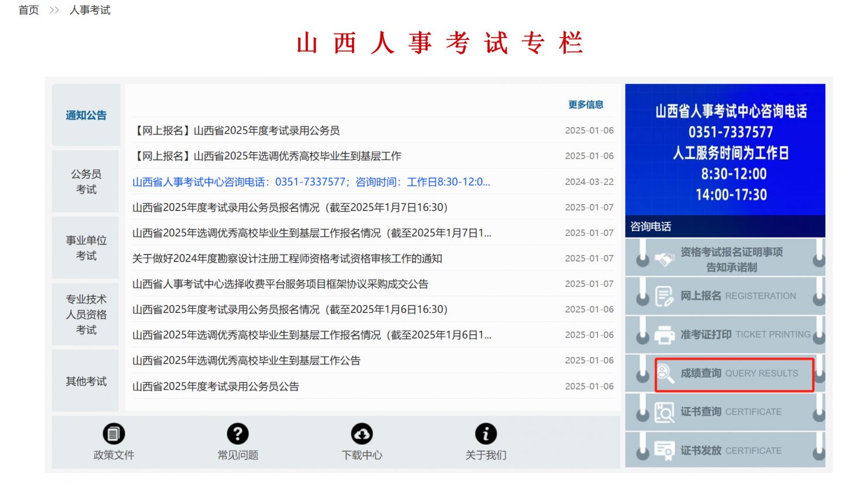
Task: Go to 首页 in the breadcrumb
Action: [28, 10]
